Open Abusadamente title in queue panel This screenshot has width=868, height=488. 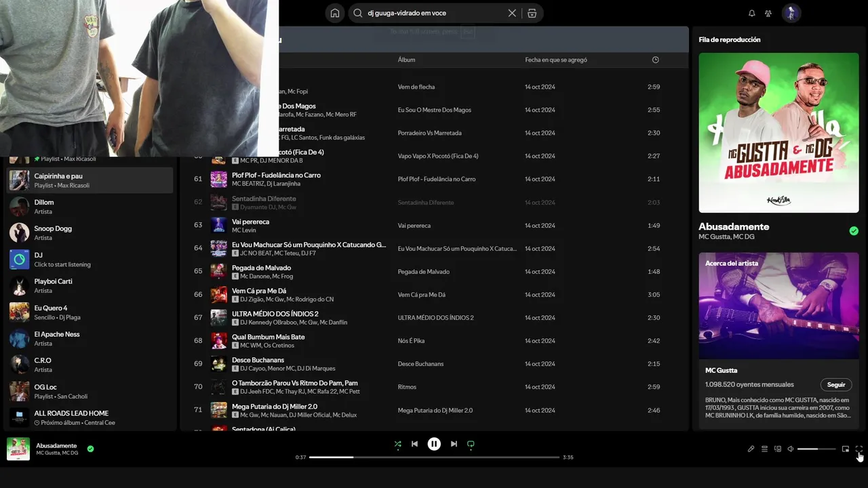[x=734, y=226]
